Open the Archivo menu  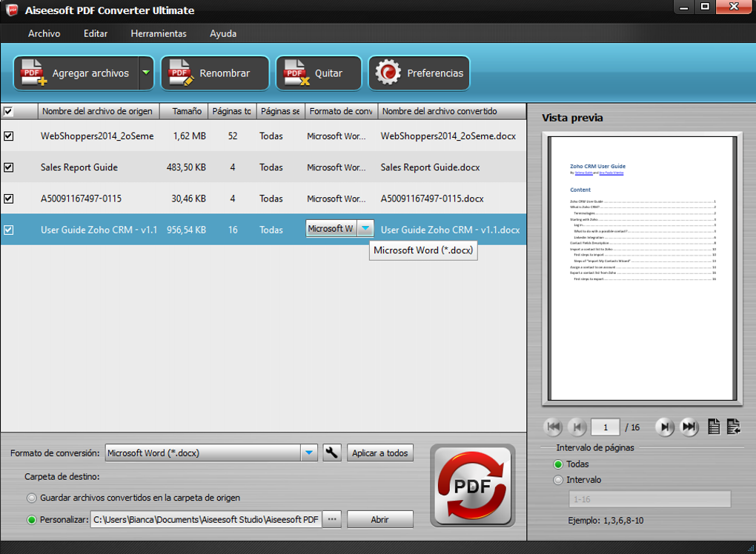click(x=44, y=34)
